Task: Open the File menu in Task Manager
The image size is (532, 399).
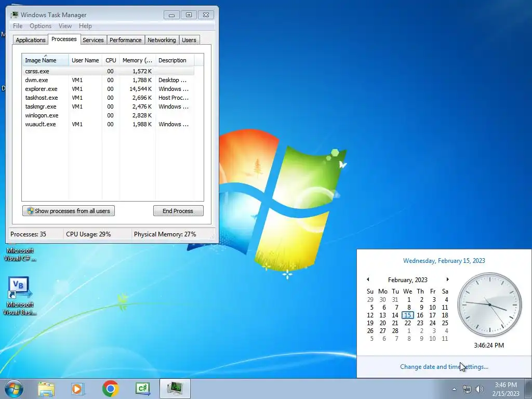Action: [18, 26]
